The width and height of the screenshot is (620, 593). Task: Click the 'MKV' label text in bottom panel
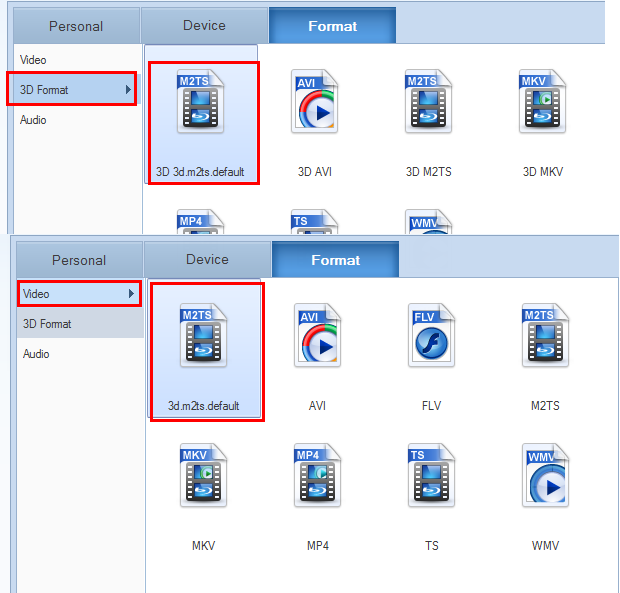coord(204,546)
